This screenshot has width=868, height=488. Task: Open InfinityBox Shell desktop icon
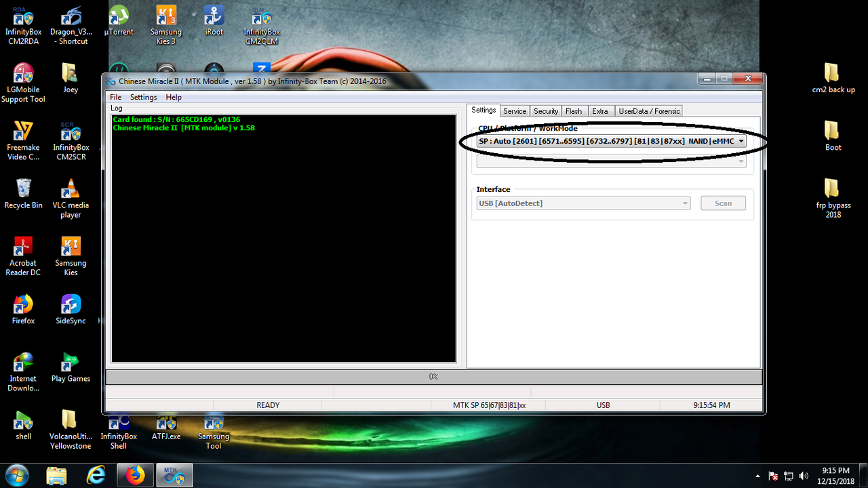tap(119, 430)
